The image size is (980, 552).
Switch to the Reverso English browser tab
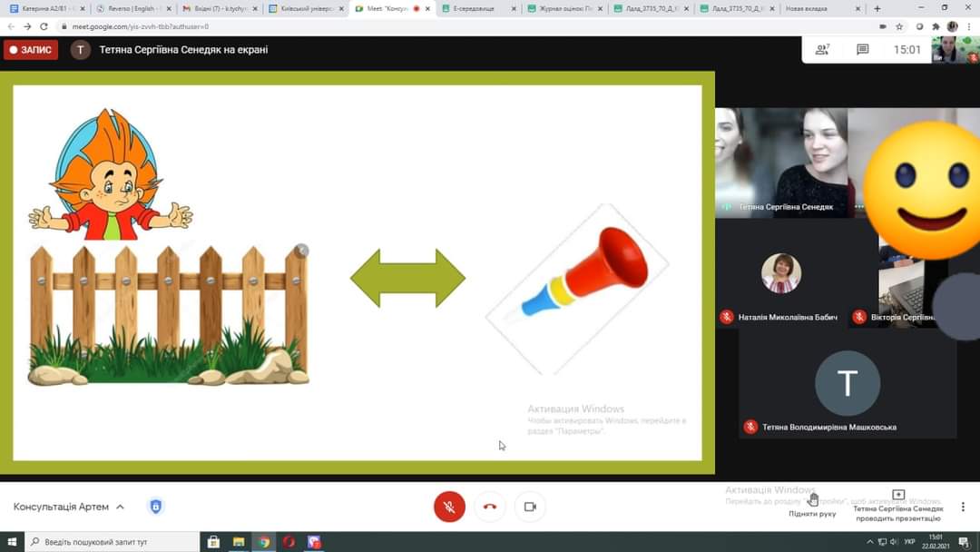[133, 9]
